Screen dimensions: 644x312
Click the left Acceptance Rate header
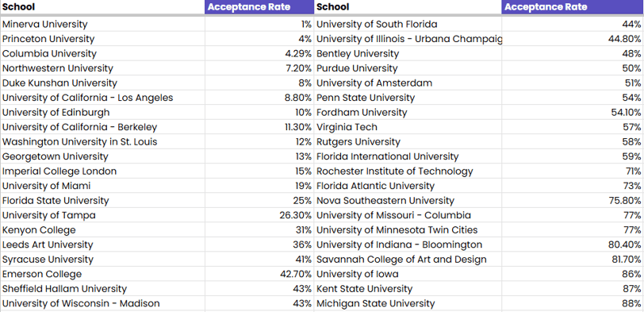259,7
